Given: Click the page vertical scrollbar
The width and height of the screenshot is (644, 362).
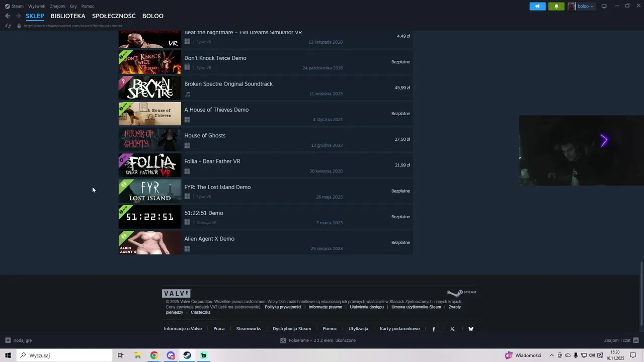Looking at the screenshot, I should coord(641,295).
